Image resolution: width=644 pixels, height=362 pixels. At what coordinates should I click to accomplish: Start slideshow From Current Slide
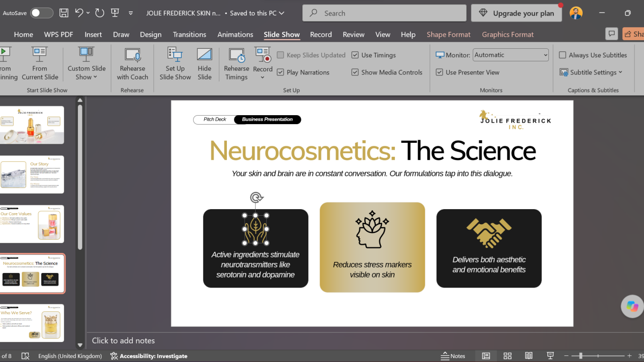pyautogui.click(x=40, y=63)
